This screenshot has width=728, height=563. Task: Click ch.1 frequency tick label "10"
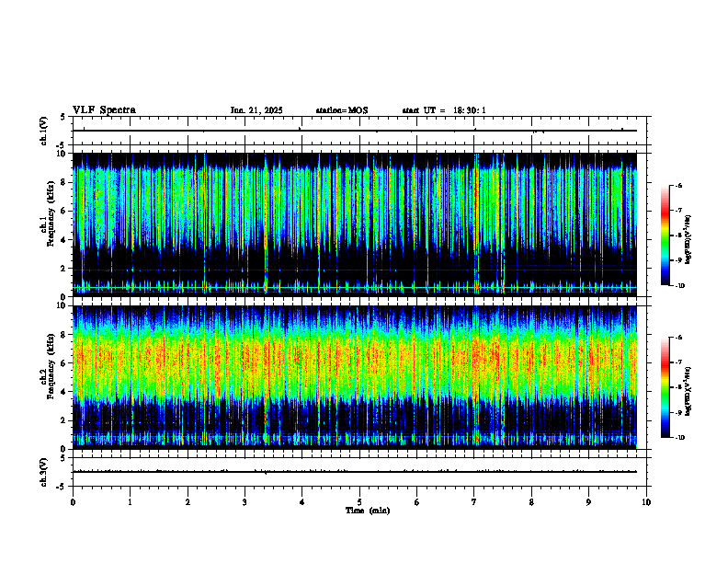63,154
